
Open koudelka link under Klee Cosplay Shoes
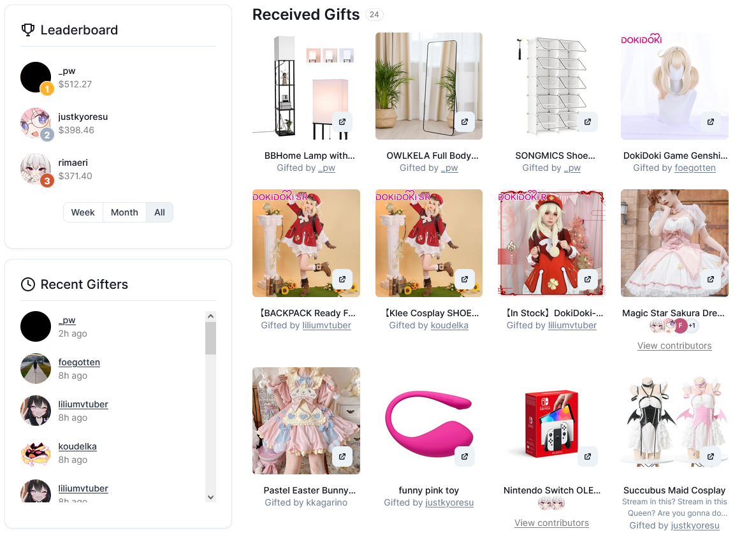449,325
